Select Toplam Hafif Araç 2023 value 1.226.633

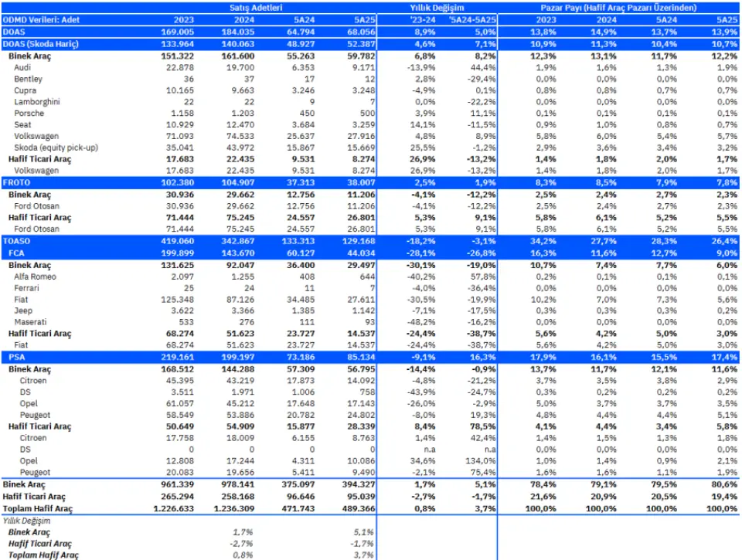pyautogui.click(x=174, y=509)
